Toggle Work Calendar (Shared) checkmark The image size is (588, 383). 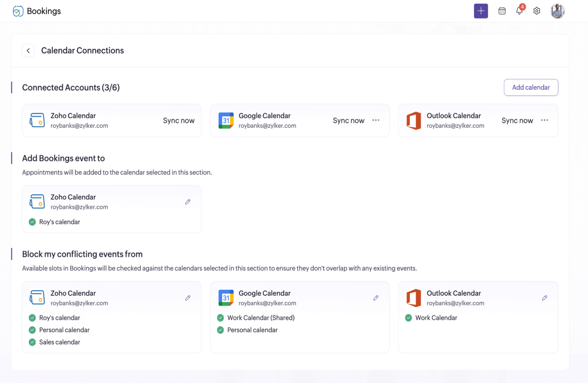click(220, 318)
